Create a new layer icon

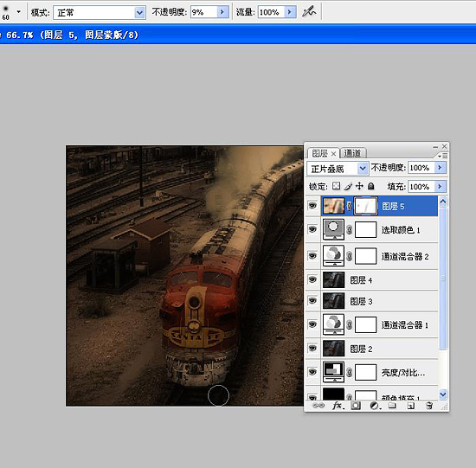pyautogui.click(x=411, y=406)
